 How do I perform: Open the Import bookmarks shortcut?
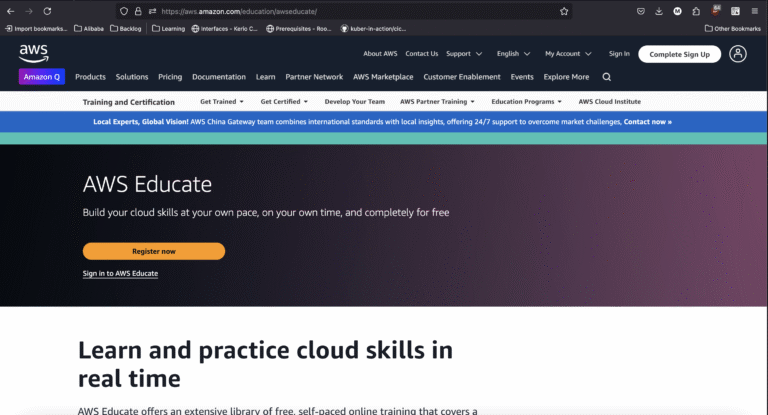36,29
